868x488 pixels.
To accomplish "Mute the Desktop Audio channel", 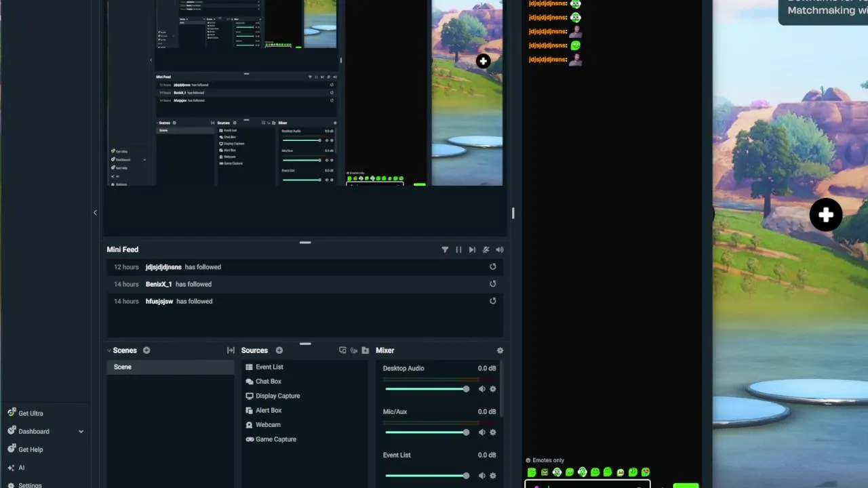I will coord(482,389).
